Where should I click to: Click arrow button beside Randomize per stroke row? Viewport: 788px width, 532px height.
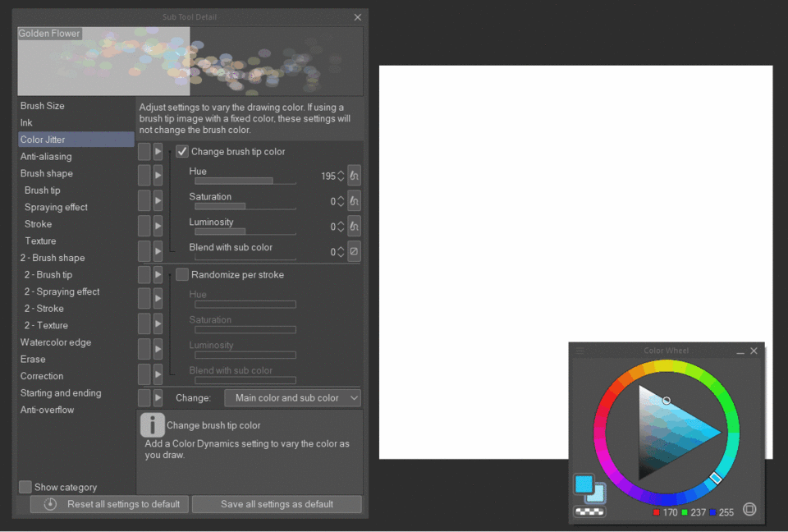pos(158,274)
